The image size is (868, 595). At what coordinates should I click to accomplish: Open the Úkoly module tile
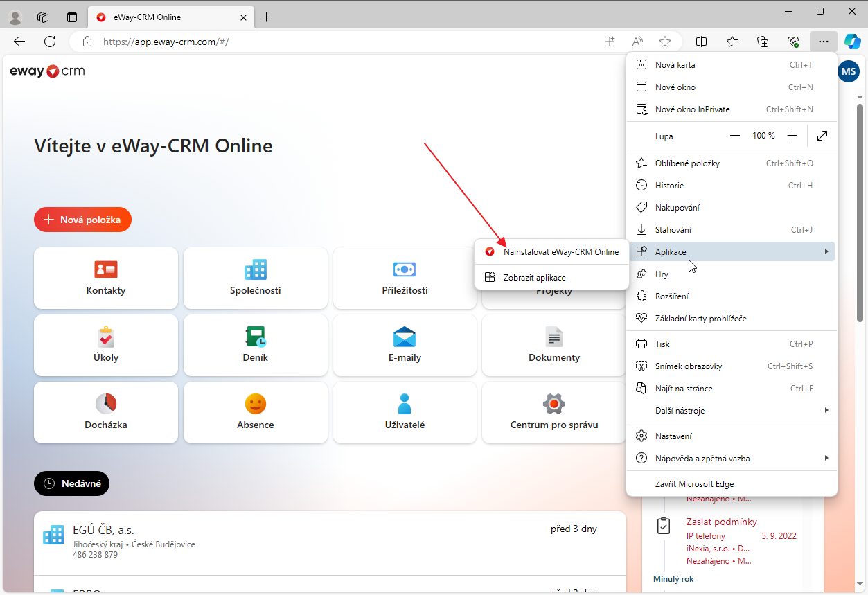(106, 345)
